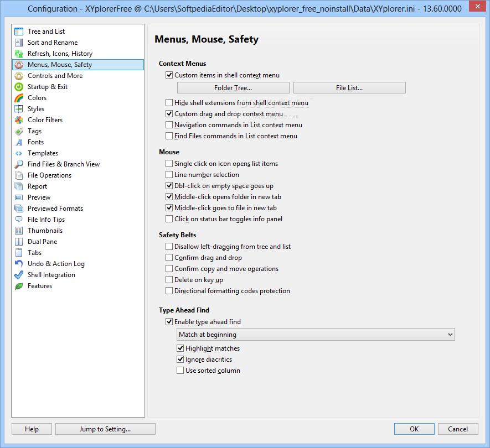
Task: Enable Navigation commands in List context menu
Action: pyautogui.click(x=169, y=125)
